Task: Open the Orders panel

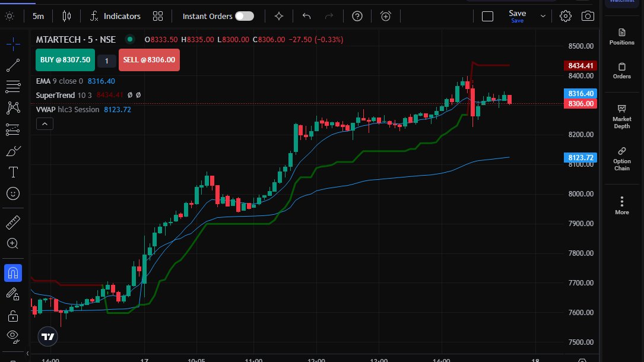Action: click(x=622, y=71)
